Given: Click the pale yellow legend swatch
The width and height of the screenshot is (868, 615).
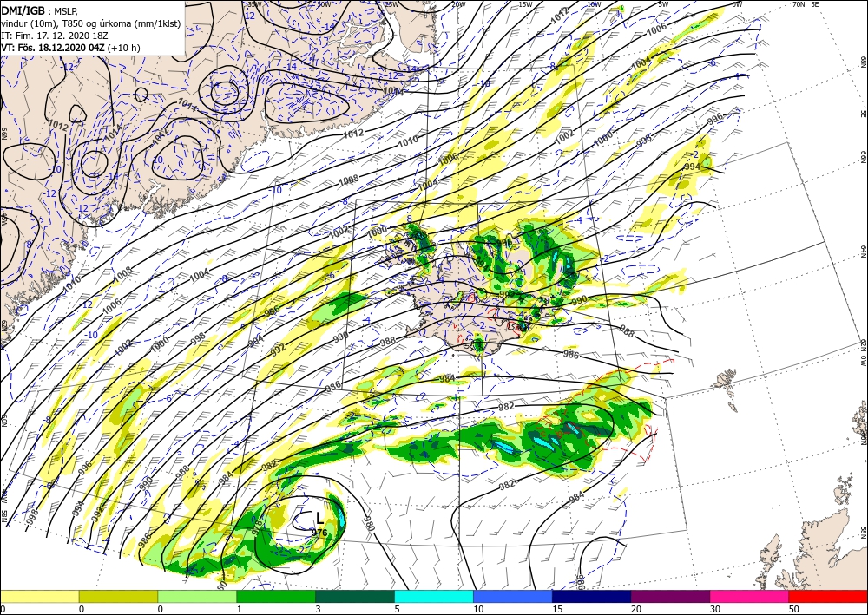Looking at the screenshot, I should 39,597.
